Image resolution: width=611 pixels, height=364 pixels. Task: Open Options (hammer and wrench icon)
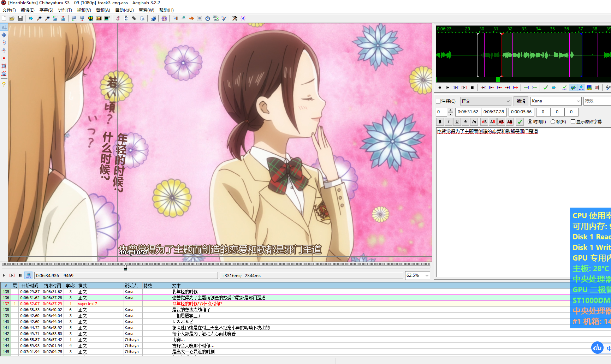pyautogui.click(x=235, y=18)
